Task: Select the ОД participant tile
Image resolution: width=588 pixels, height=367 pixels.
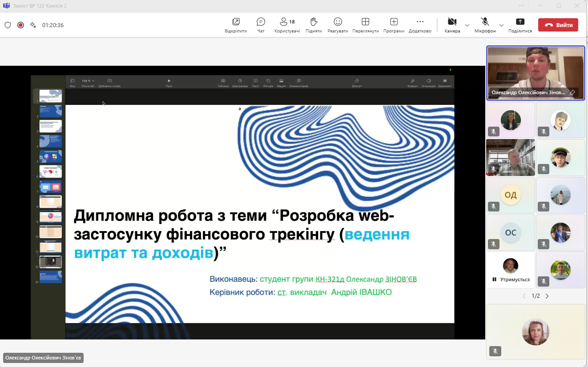Action: pos(510,195)
